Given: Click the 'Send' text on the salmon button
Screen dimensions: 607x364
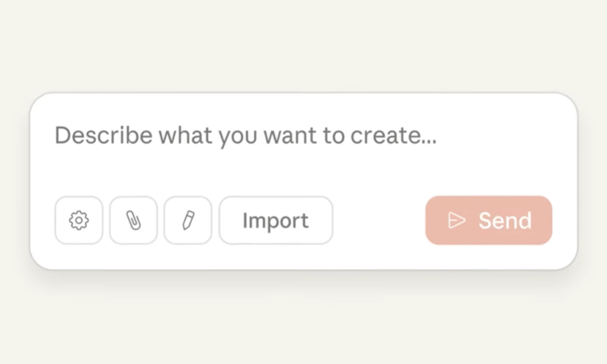Looking at the screenshot, I should click(x=505, y=220).
